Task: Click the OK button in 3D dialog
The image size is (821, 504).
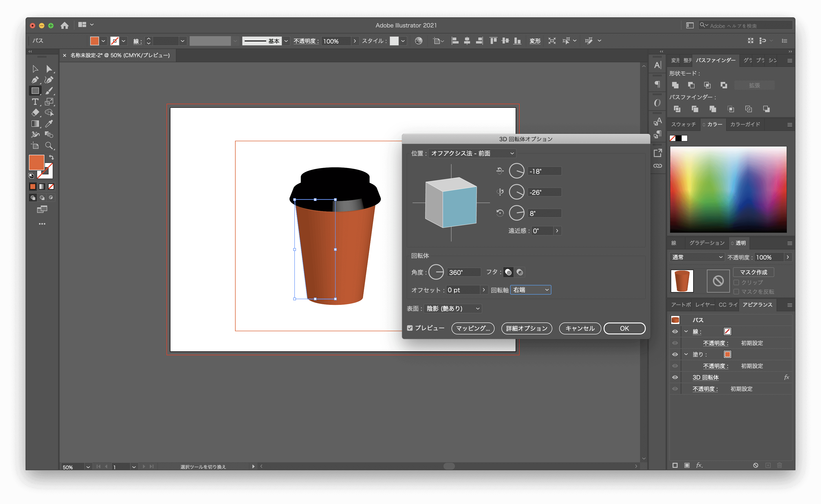Action: coord(624,328)
